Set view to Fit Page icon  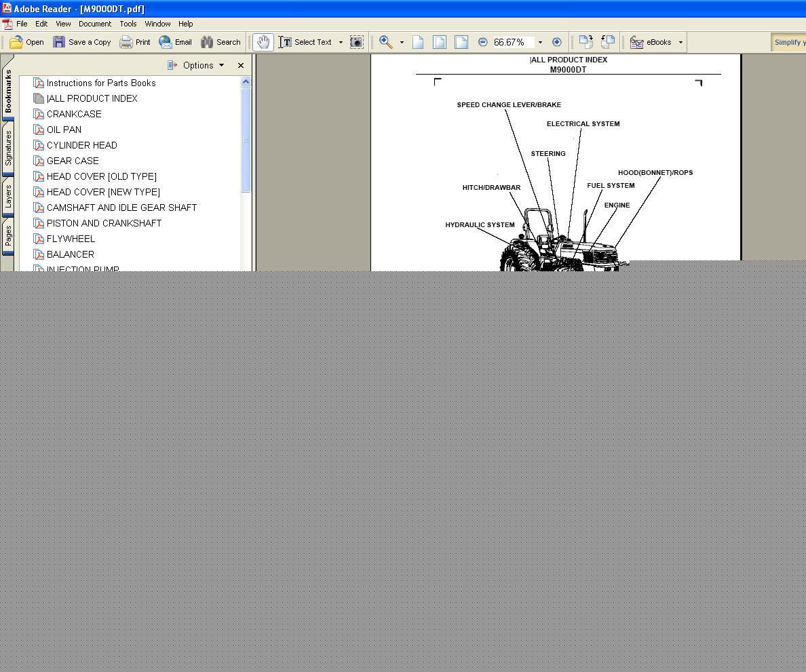[440, 42]
